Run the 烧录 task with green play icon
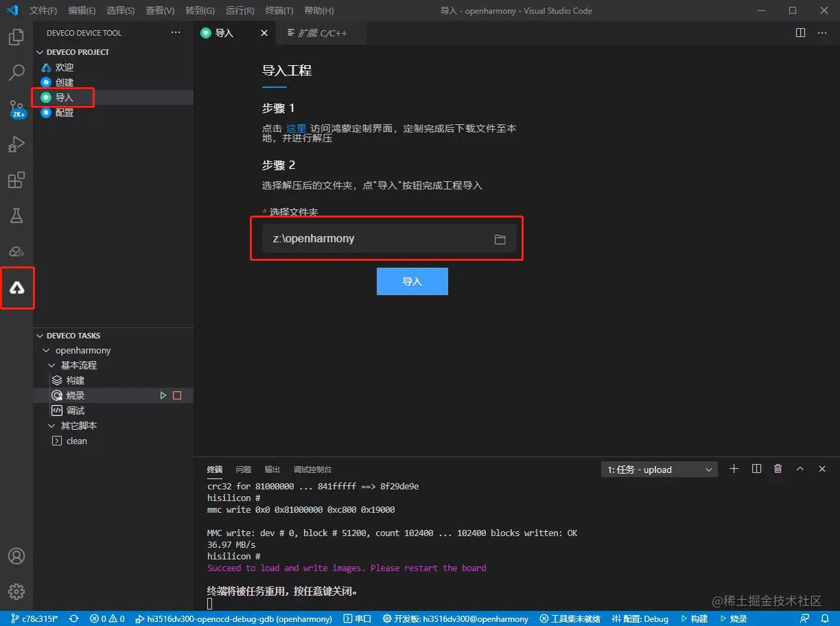840x626 pixels. [x=163, y=395]
